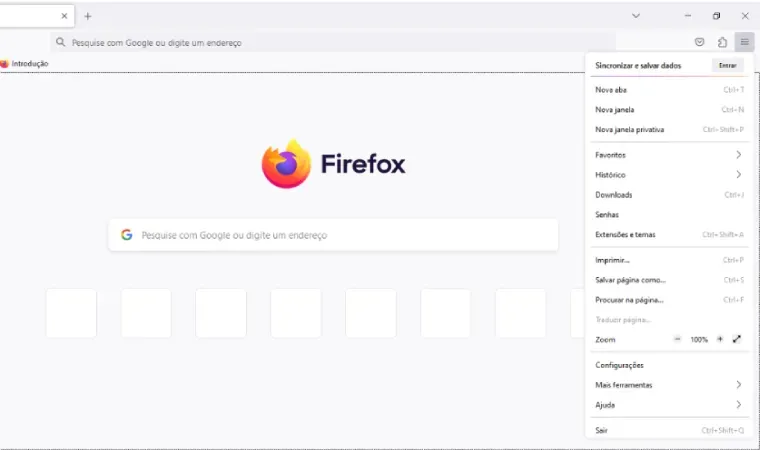The width and height of the screenshot is (760, 450).
Task: Click the address bar search field
Action: [333, 43]
